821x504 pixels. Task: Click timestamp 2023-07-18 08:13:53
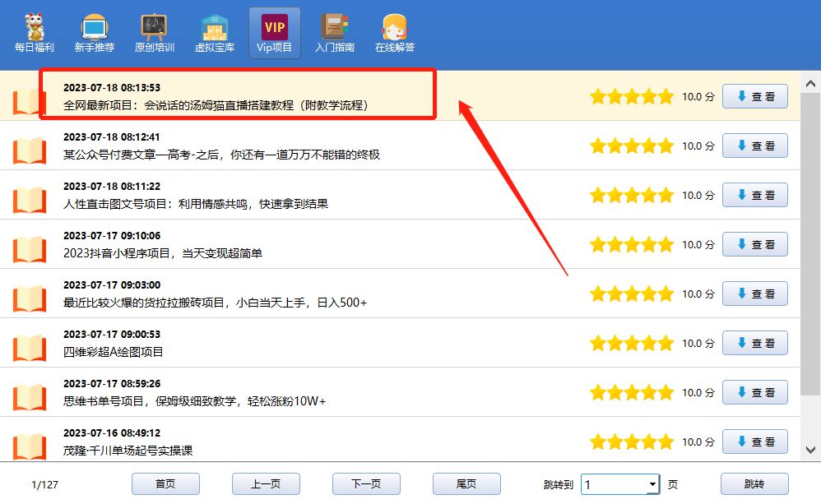112,87
